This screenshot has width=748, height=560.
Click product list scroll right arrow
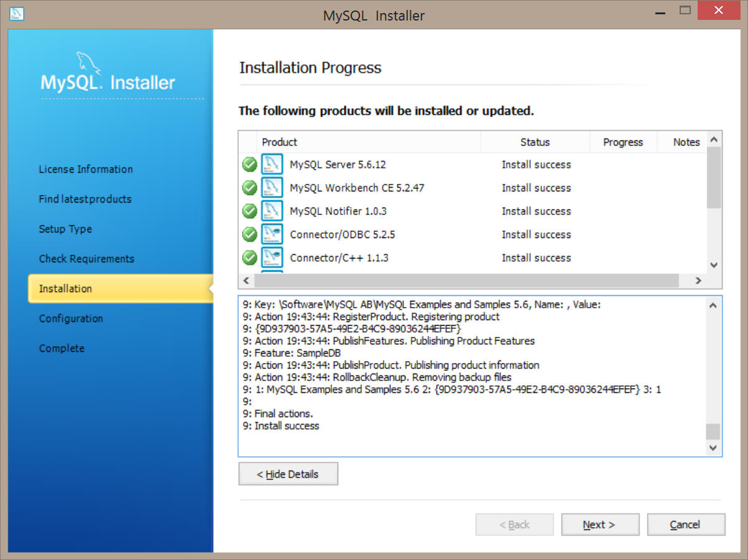[698, 280]
